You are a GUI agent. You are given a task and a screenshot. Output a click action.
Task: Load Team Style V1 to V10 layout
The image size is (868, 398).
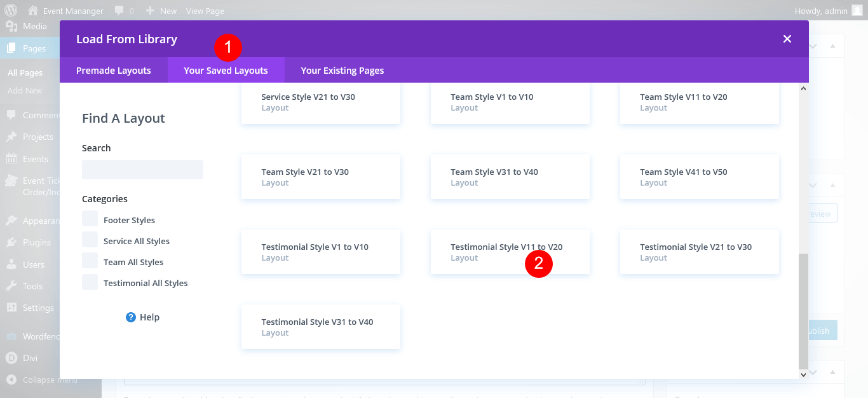pos(510,104)
